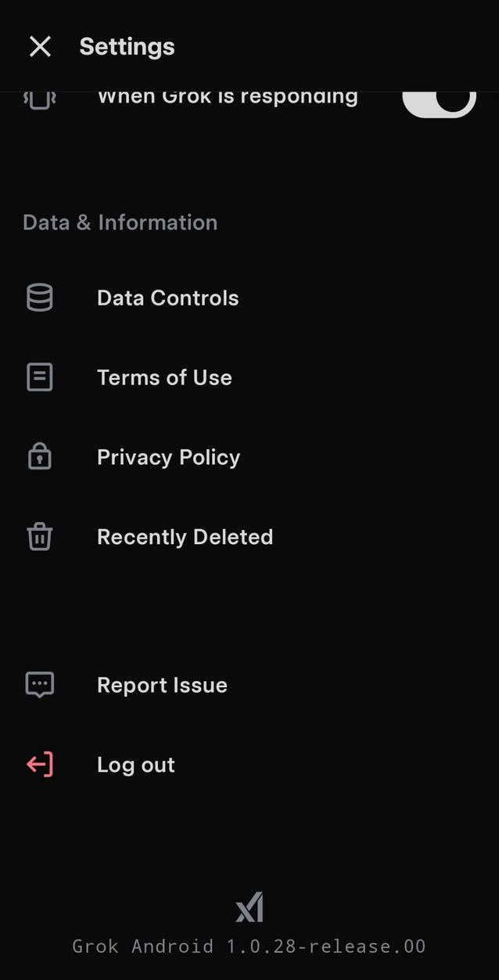Log out of the Grok app

tap(135, 764)
